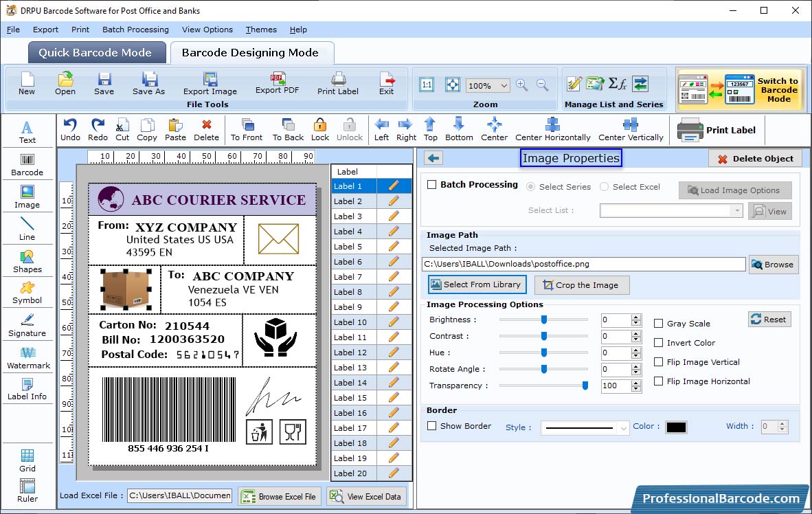Click Crop the Image button
Image resolution: width=812 pixels, height=514 pixels.
coord(582,285)
